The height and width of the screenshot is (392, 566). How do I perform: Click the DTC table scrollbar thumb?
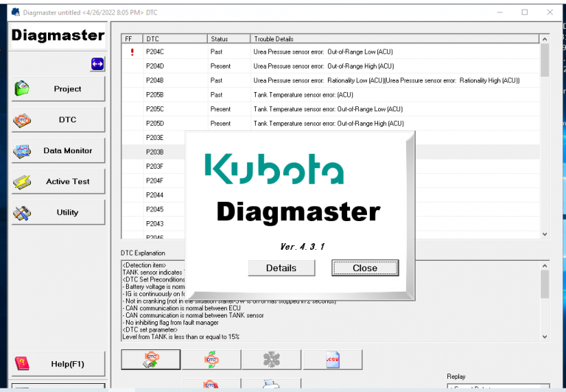point(545,60)
